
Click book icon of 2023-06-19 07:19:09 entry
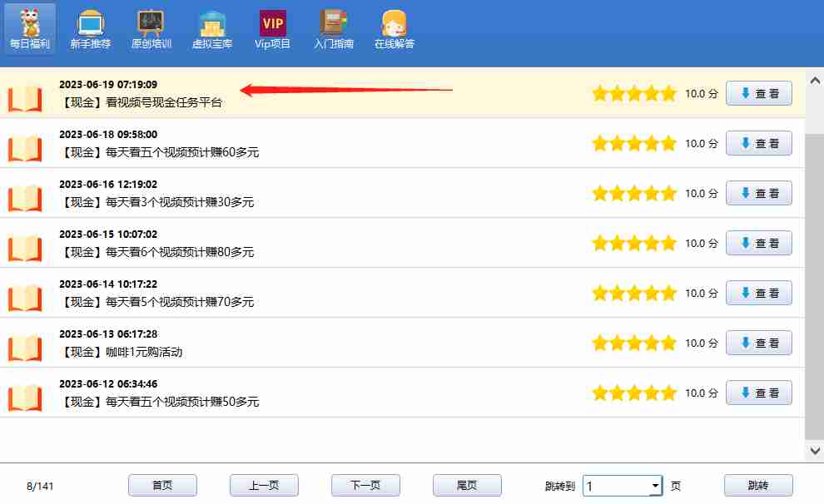(25, 98)
